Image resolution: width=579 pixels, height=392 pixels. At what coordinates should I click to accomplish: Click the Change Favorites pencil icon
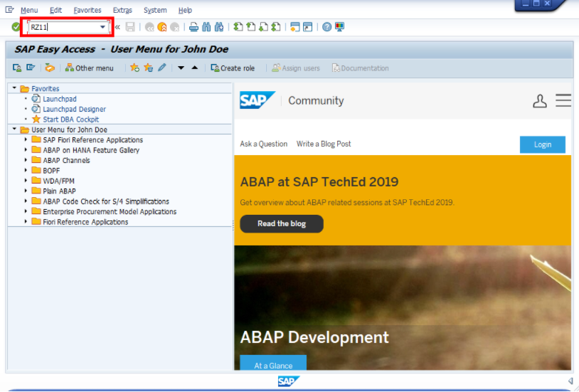161,68
